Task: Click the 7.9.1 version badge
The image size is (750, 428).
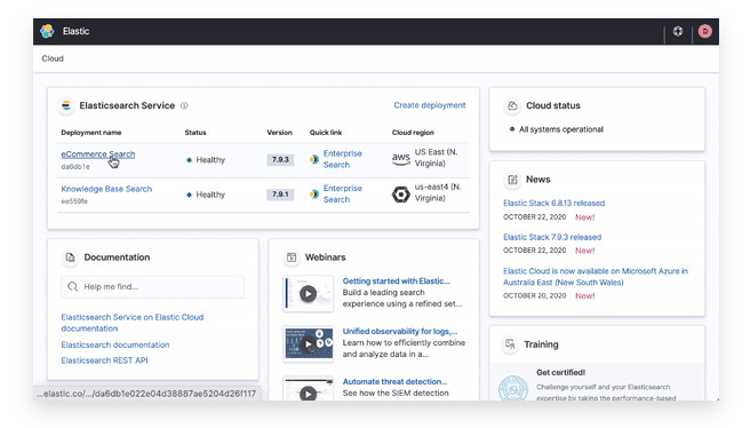Action: point(280,194)
